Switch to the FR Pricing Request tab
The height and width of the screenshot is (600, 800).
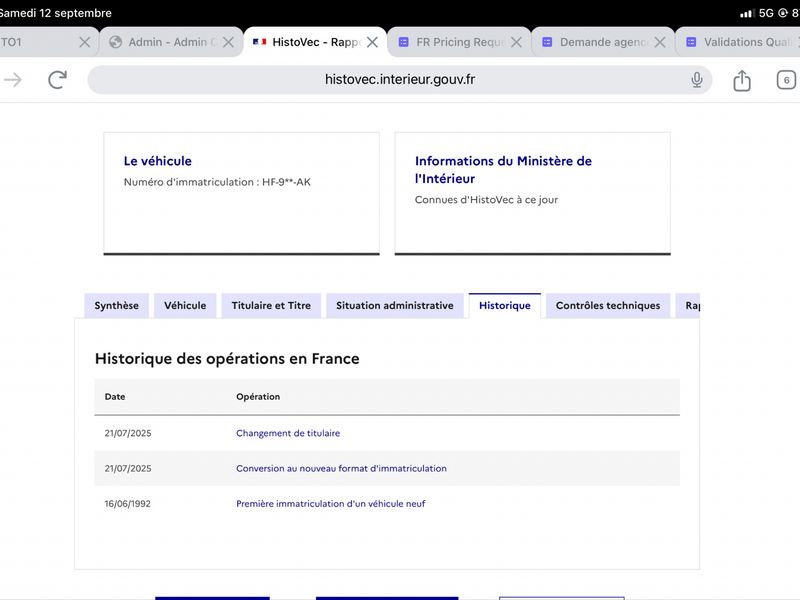[x=454, y=42]
